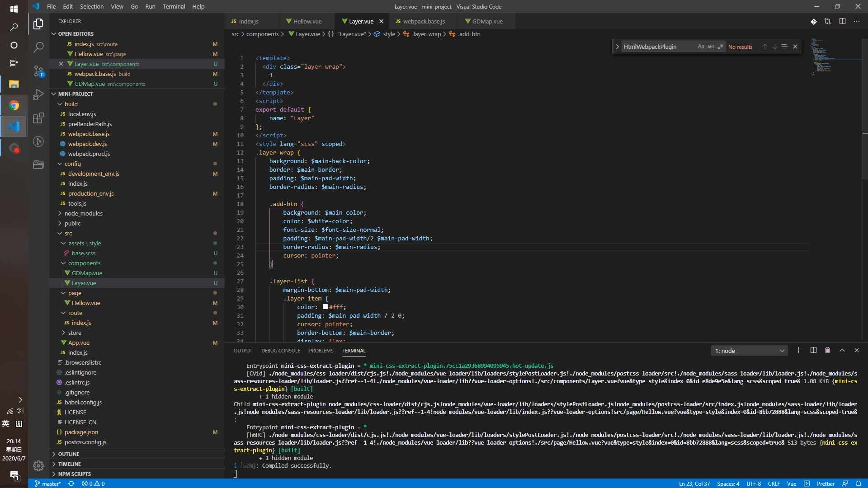Open the Run and Debug view
This screenshot has height=488, width=868.
(x=38, y=94)
